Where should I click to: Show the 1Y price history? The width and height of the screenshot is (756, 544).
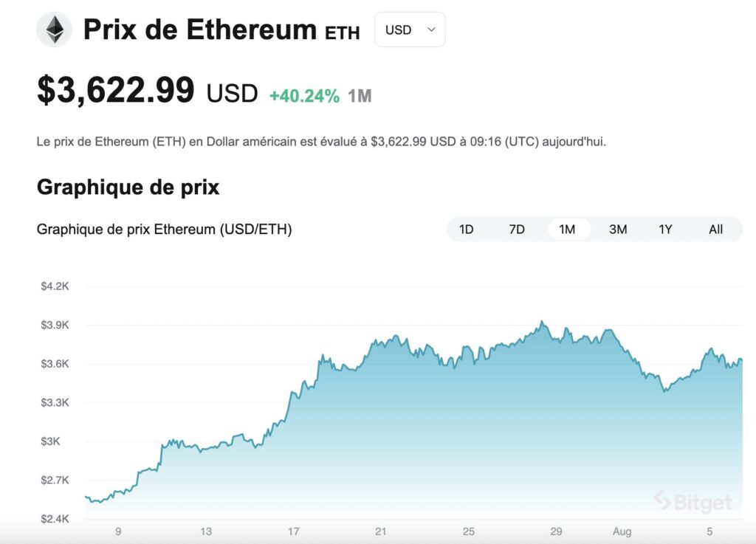point(665,230)
